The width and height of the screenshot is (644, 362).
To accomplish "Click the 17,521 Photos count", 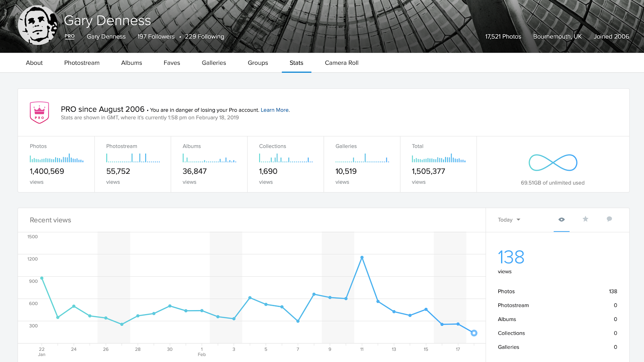I will point(503,37).
